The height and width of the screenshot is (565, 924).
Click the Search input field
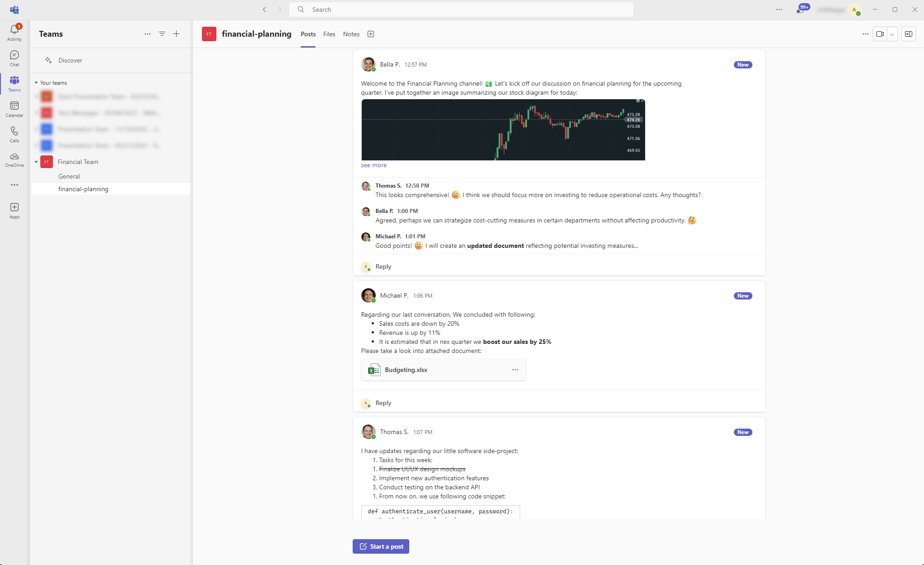461,10
